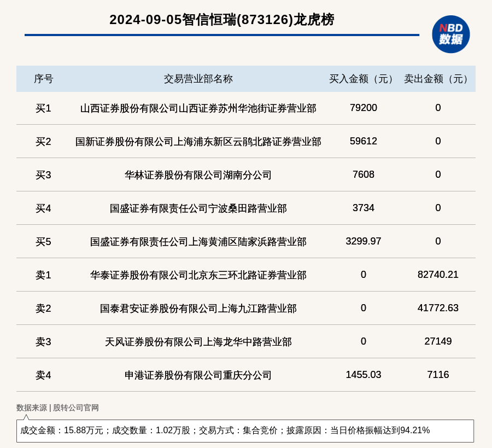The width and height of the screenshot is (492, 448).
Task: Select 披露原因：当日价格振幅达到94.21% text
Action: (x=358, y=430)
